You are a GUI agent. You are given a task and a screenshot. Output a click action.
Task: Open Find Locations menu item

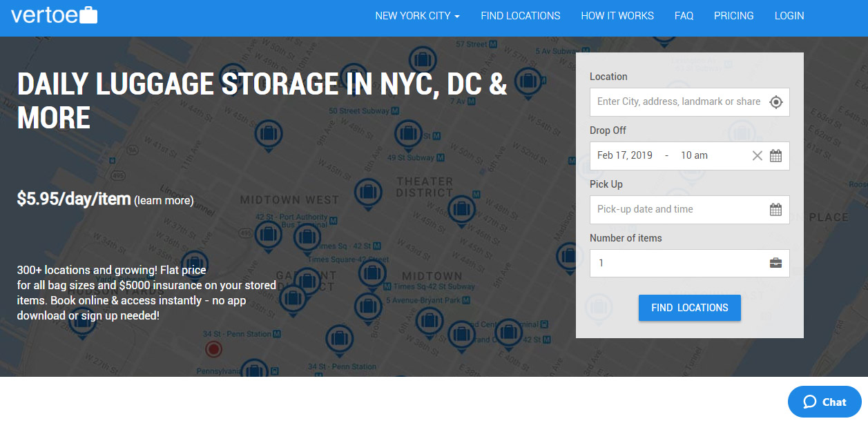click(521, 15)
